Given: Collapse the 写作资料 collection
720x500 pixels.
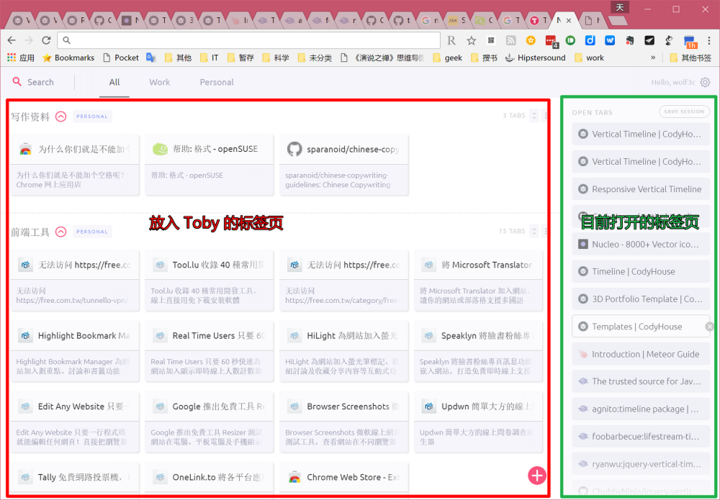Looking at the screenshot, I should [61, 117].
